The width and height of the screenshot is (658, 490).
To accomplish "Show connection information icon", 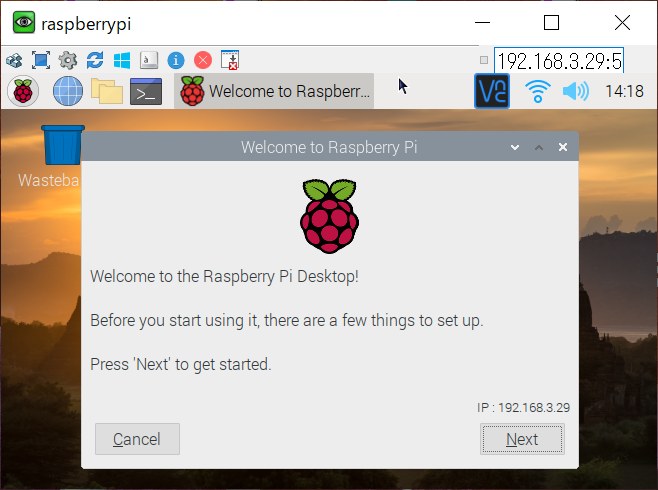I will (176, 60).
